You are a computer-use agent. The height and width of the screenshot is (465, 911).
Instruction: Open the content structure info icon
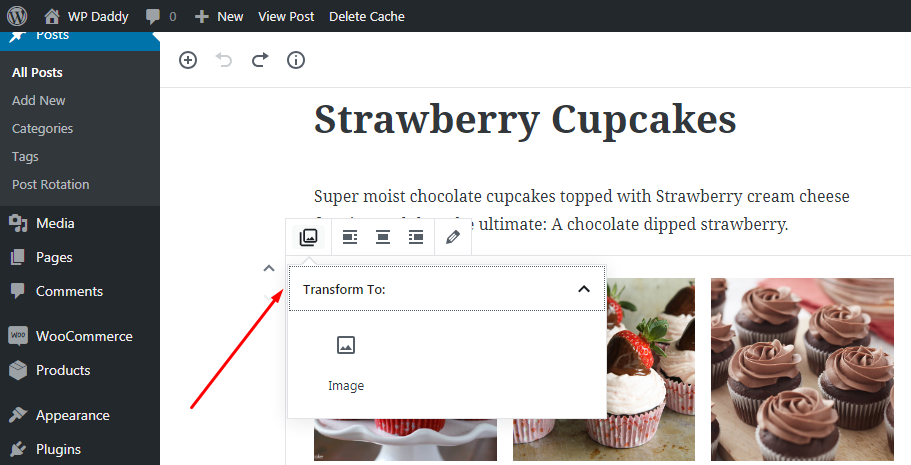pos(296,60)
